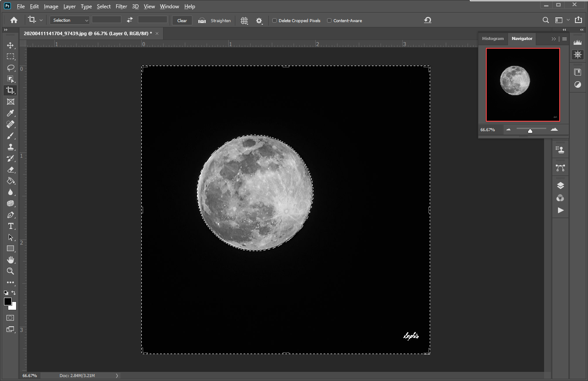This screenshot has width=588, height=381.
Task: Select the Eyedropper tool
Action: tap(10, 113)
